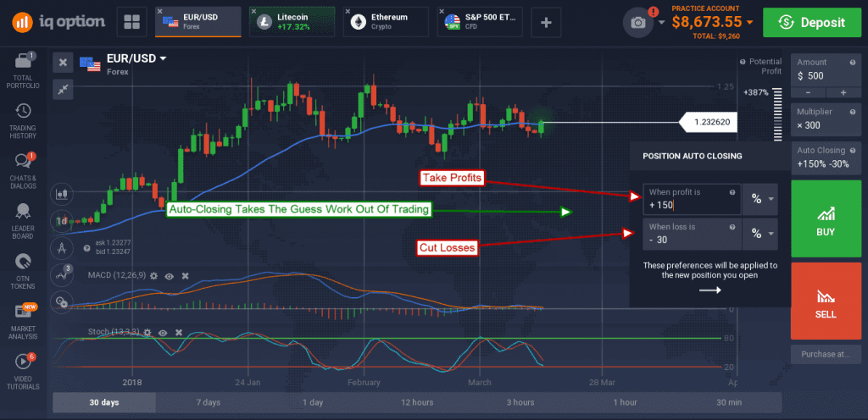Viewport: 868px width, 420px height.
Task: Open Video Tutorials in sidebar
Action: (24, 372)
